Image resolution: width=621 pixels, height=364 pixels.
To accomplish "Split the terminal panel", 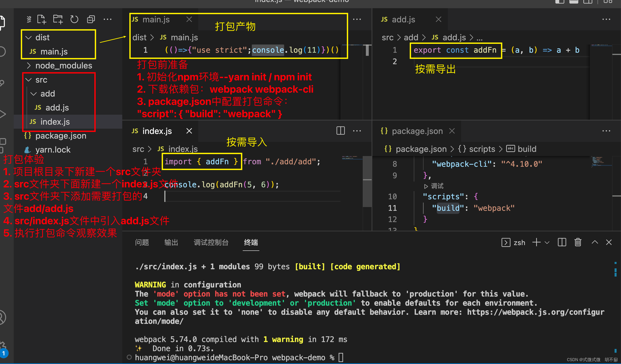I will pos(562,242).
